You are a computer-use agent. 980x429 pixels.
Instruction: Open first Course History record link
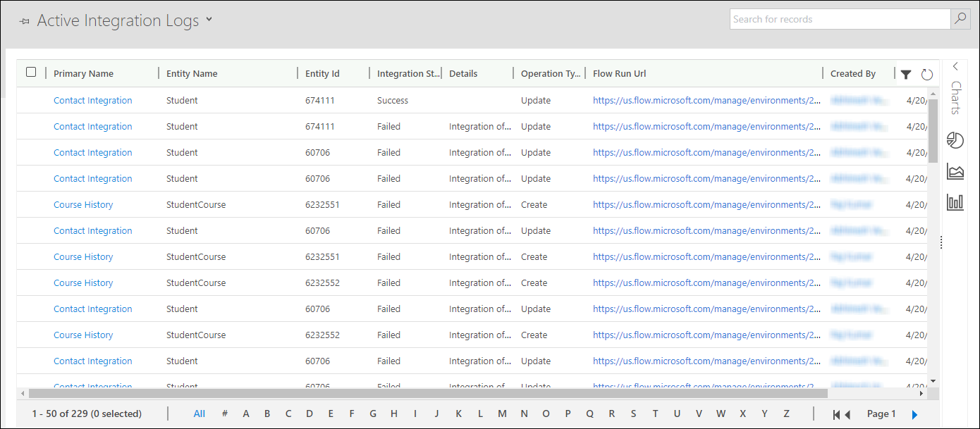(x=83, y=205)
